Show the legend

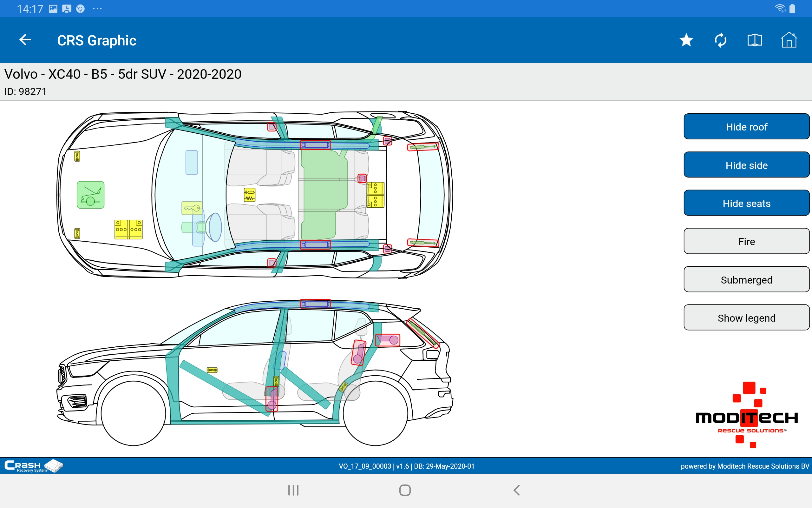coord(747,318)
